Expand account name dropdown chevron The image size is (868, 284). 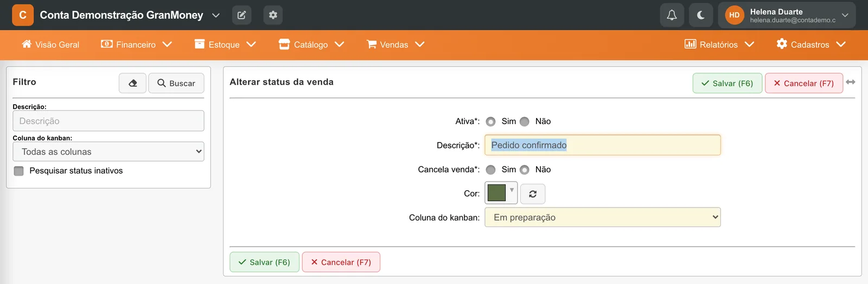216,15
